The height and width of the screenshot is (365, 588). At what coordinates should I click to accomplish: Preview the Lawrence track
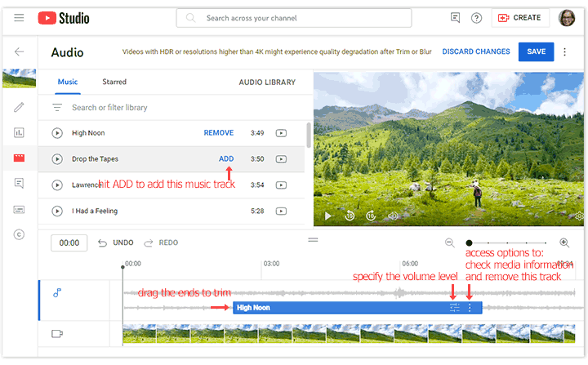[x=57, y=185]
